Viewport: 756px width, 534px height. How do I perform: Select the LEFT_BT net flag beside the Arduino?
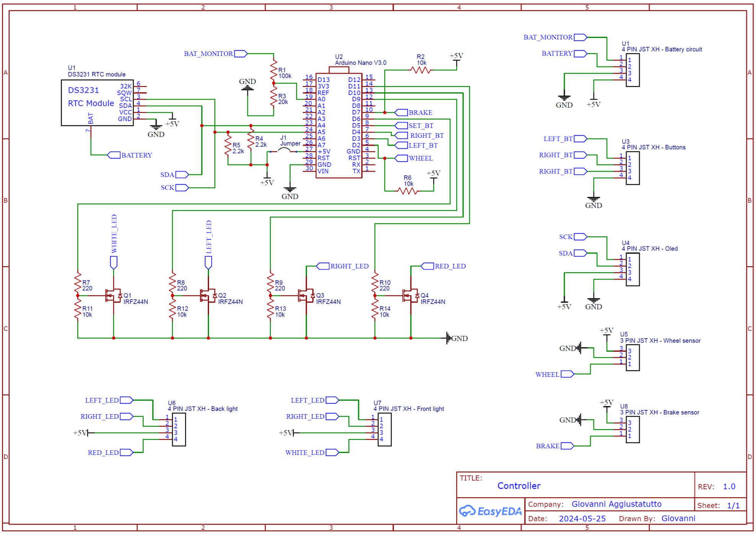coord(416,145)
